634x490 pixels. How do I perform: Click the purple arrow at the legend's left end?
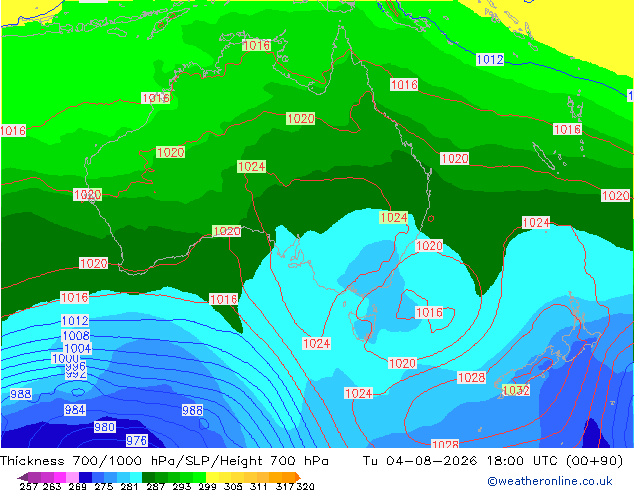23,477
